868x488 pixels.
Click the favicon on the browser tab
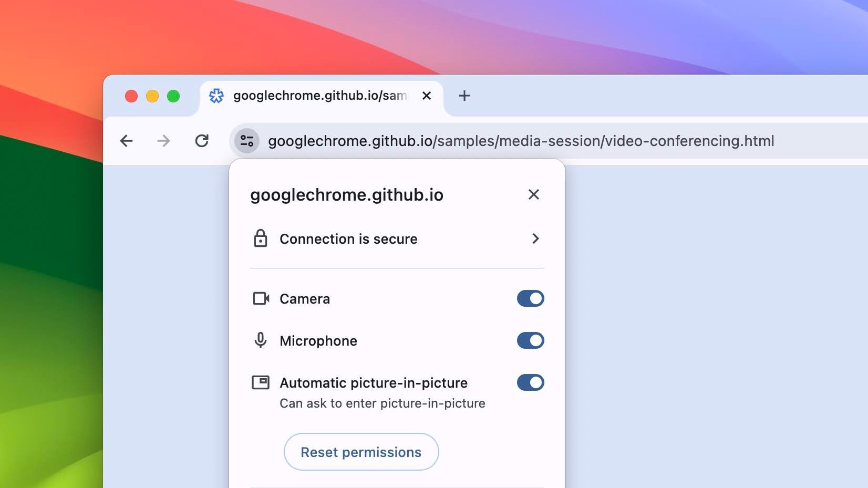(217, 96)
